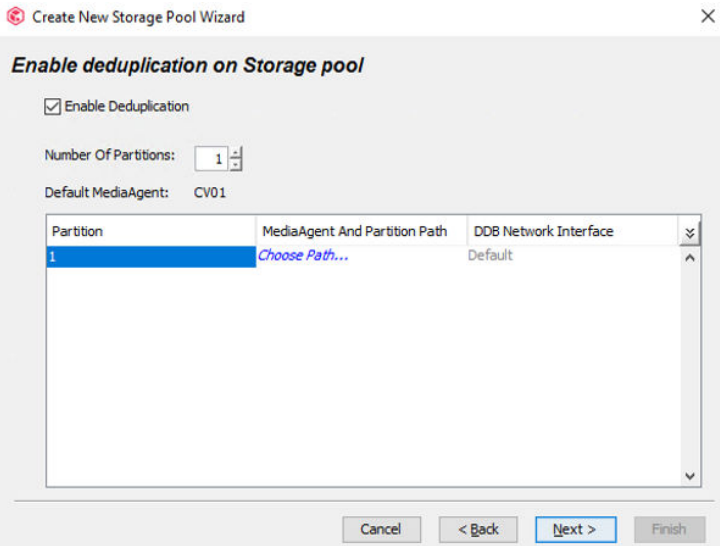This screenshot has height=546, width=720.
Task: Expand the column chooser double-chevron
Action: (689, 232)
